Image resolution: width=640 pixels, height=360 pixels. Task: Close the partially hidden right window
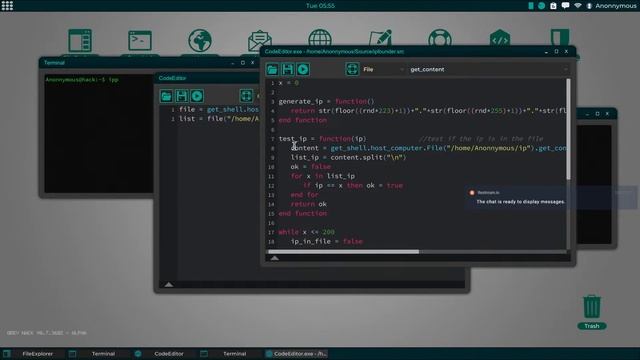(x=607, y=113)
